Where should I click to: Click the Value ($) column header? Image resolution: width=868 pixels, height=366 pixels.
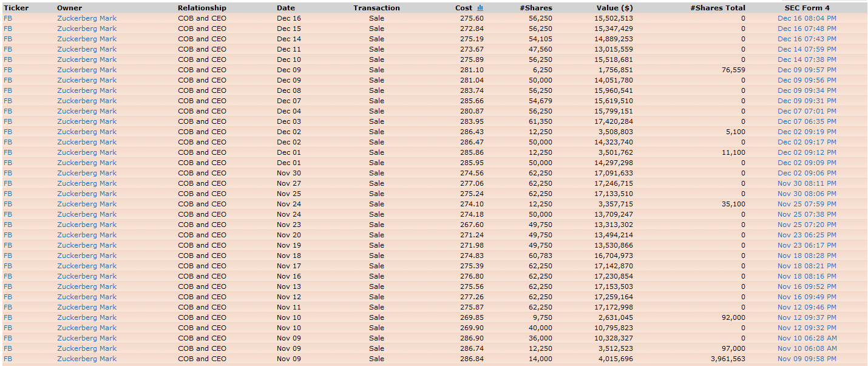tap(615, 8)
